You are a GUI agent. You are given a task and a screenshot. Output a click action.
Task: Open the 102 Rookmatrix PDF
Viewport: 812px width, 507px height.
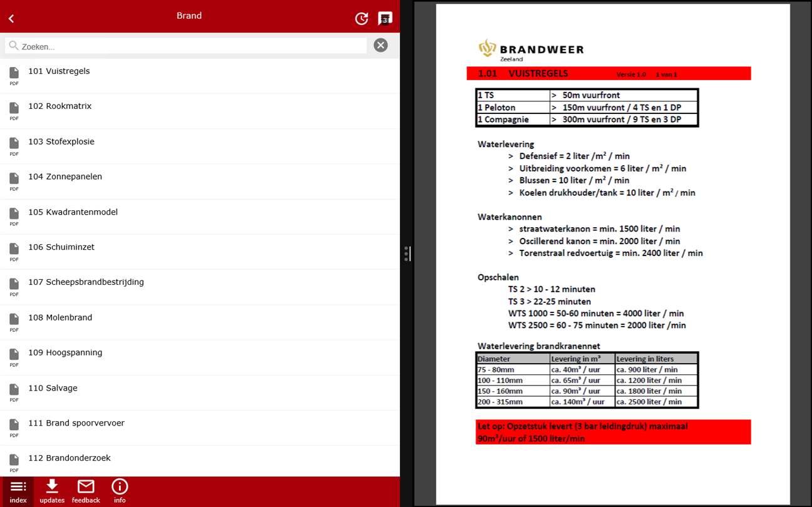click(200, 111)
